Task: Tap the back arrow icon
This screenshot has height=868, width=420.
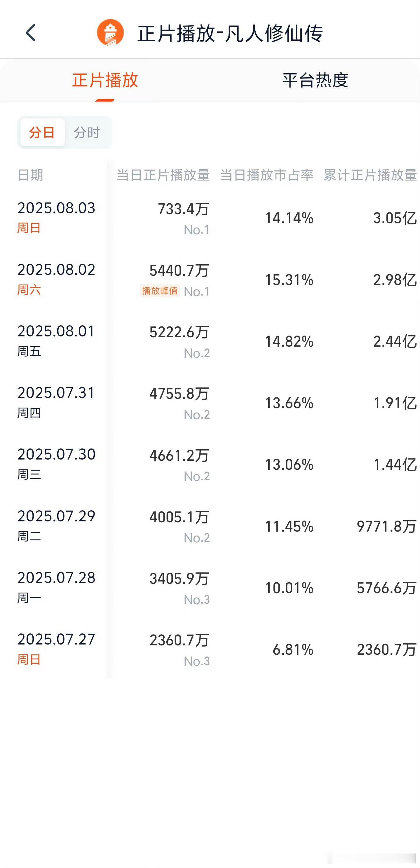Action: pos(31,33)
